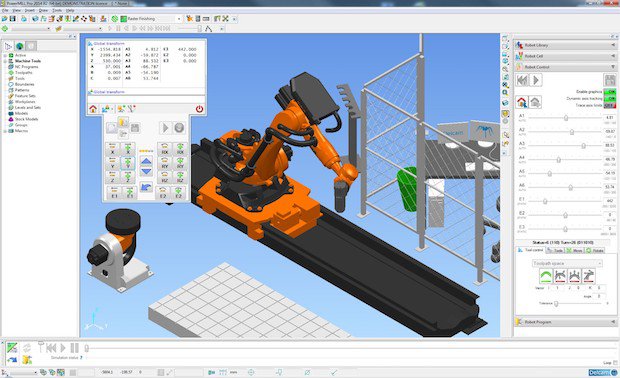Click the globe tab icon in explorer
Viewport: 620px width, 378px height.
[19, 46]
